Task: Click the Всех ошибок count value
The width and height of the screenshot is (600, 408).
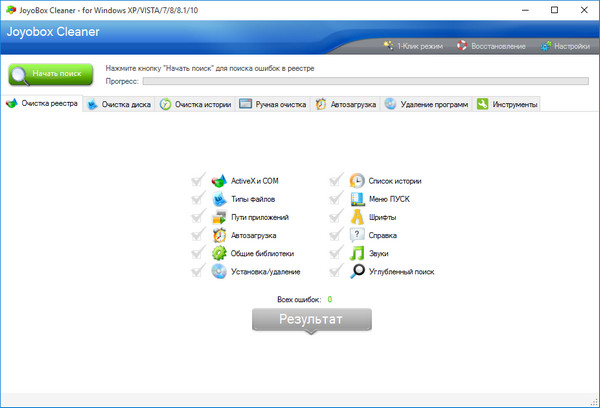Action: coord(329,299)
